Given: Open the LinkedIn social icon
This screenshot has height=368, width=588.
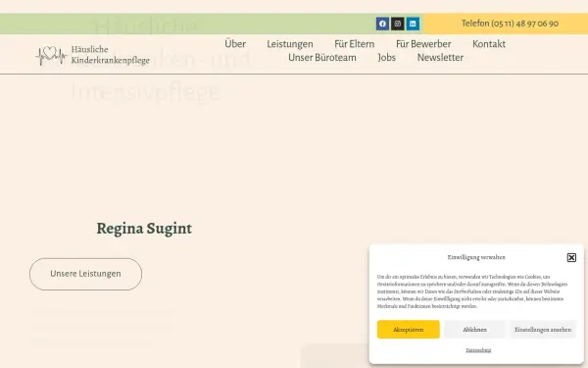Looking at the screenshot, I should [x=413, y=24].
